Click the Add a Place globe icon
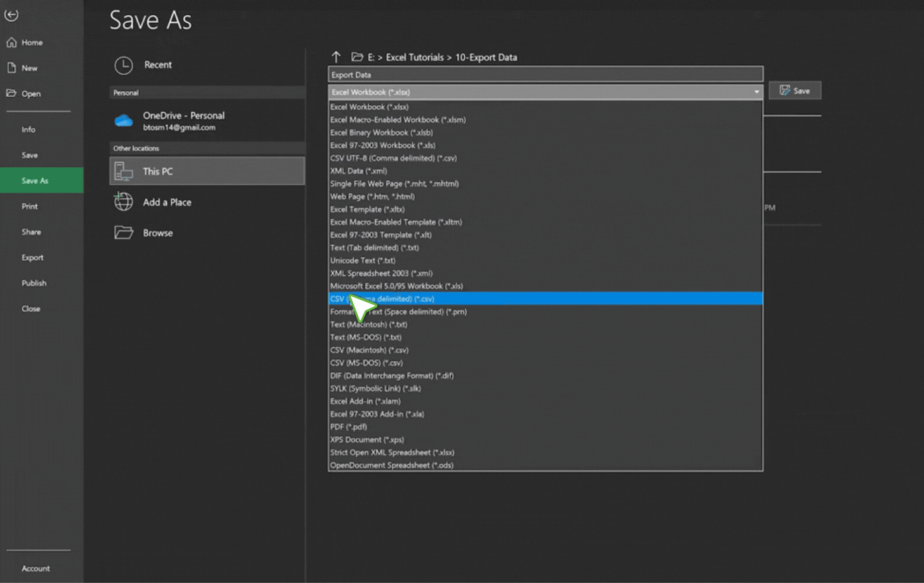Viewport: 924px width, 583px height. pyautogui.click(x=124, y=202)
